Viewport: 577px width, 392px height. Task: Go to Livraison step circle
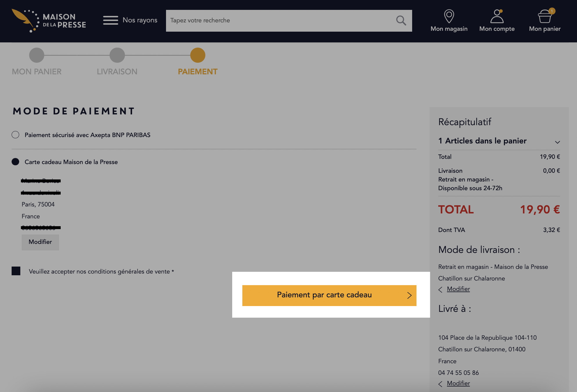click(x=117, y=55)
